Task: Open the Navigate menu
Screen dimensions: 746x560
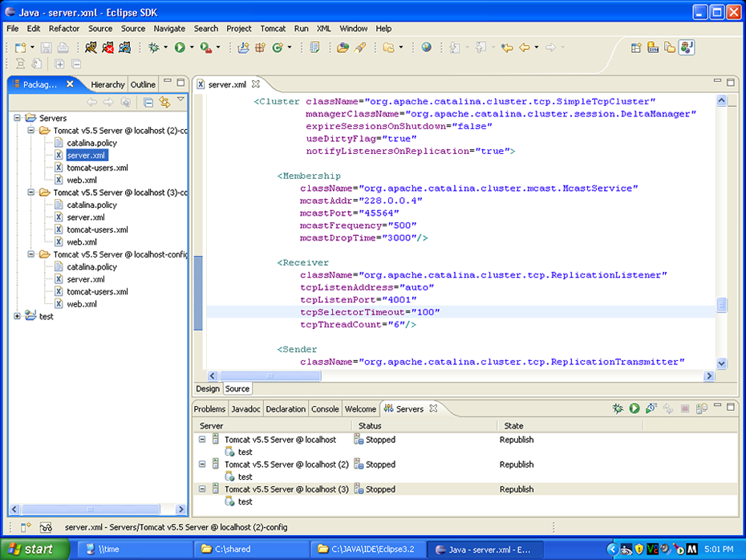Action: (169, 29)
